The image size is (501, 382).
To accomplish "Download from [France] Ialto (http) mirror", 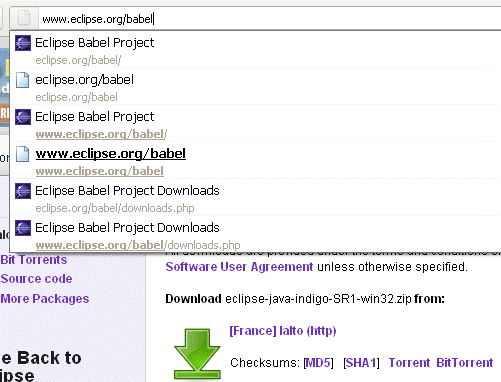I will click(x=283, y=331).
